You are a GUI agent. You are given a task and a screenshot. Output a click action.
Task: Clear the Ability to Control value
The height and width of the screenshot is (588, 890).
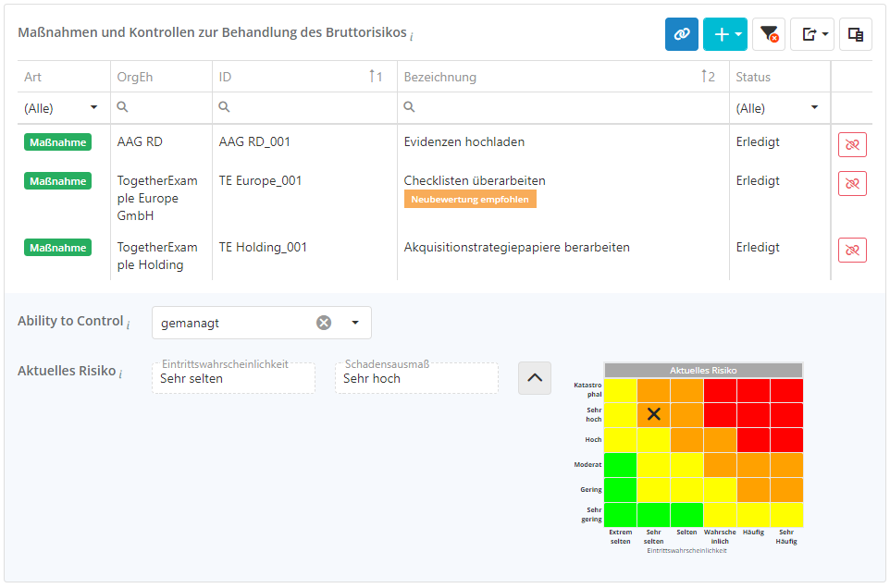point(324,323)
